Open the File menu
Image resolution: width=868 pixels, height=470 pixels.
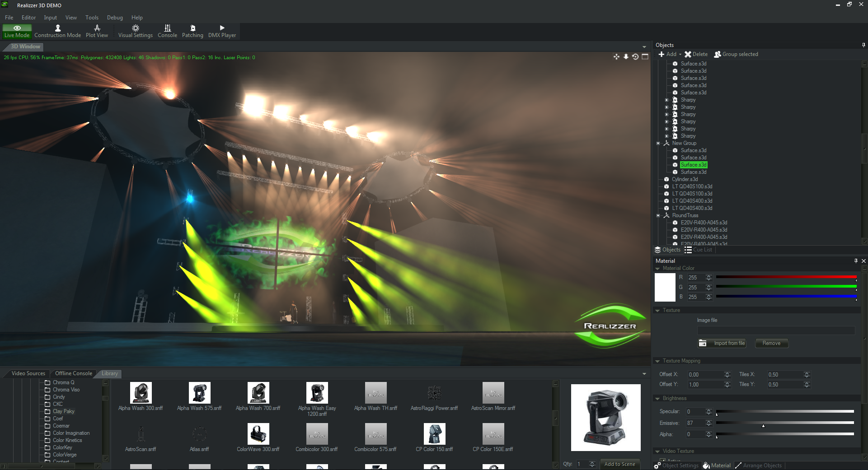pos(9,18)
